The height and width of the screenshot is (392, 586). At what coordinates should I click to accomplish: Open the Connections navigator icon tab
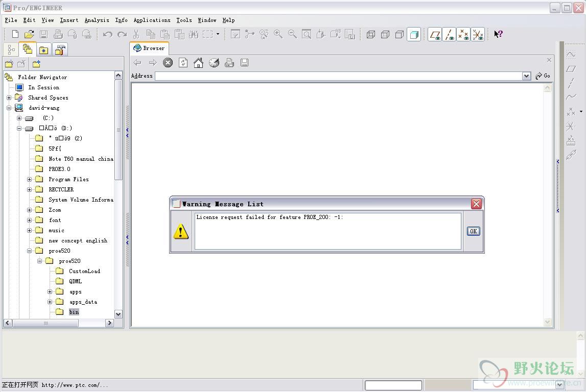click(x=60, y=50)
